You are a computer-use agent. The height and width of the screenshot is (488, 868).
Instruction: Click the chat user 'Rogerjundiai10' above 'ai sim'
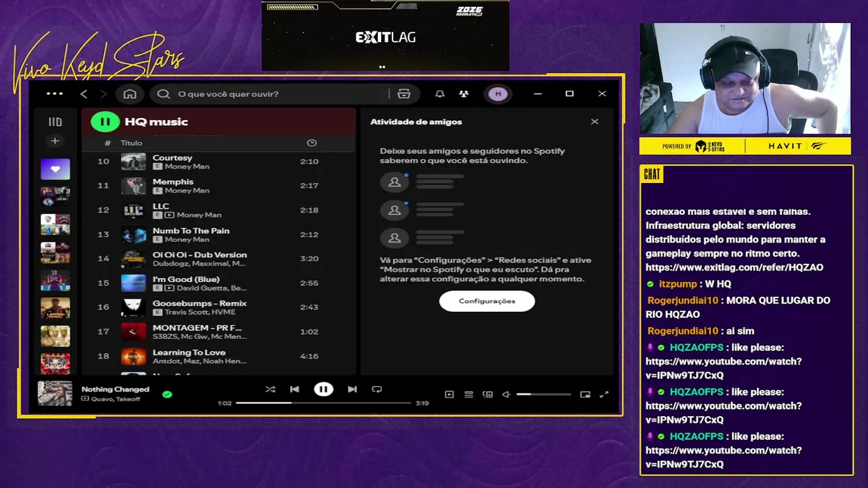[682, 331]
